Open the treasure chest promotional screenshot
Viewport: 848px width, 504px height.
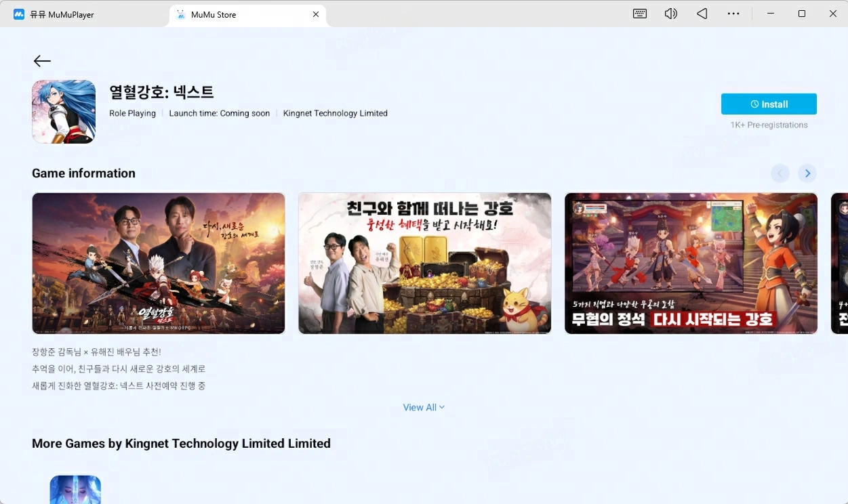point(425,264)
